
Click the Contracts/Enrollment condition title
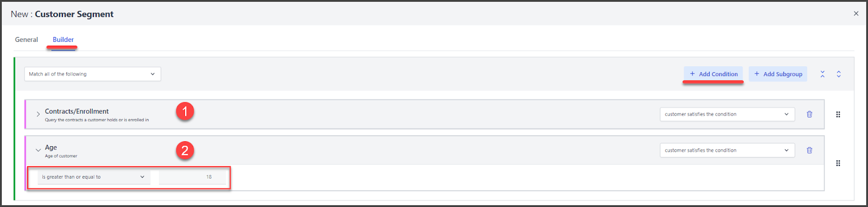[x=76, y=111]
